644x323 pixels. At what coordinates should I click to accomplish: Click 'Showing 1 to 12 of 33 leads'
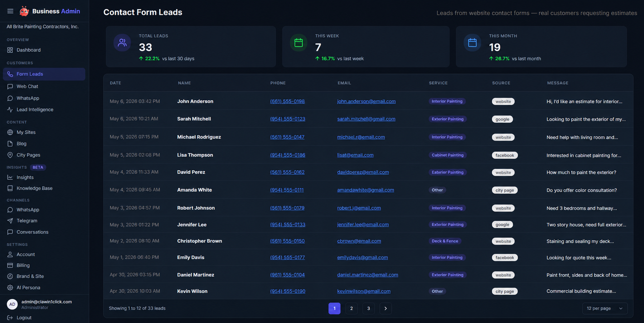click(x=137, y=308)
